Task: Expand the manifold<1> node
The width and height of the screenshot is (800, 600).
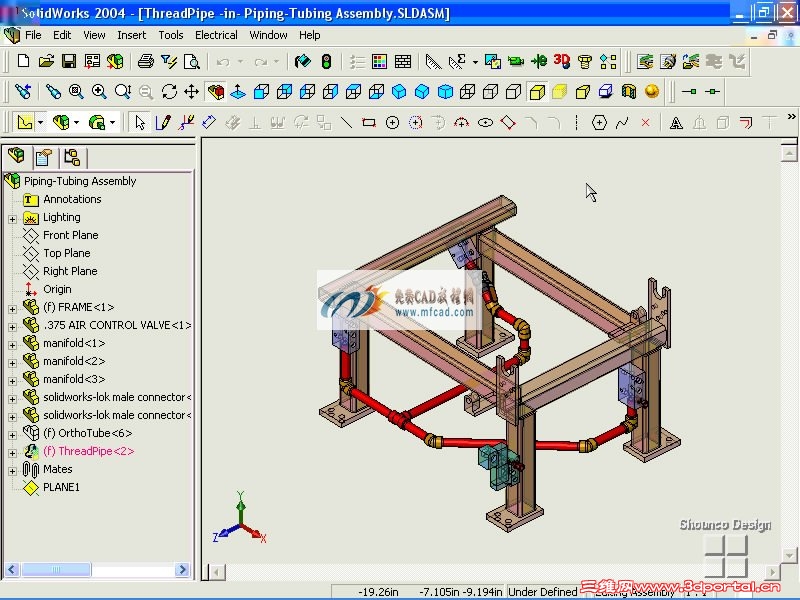Action: tap(12, 345)
